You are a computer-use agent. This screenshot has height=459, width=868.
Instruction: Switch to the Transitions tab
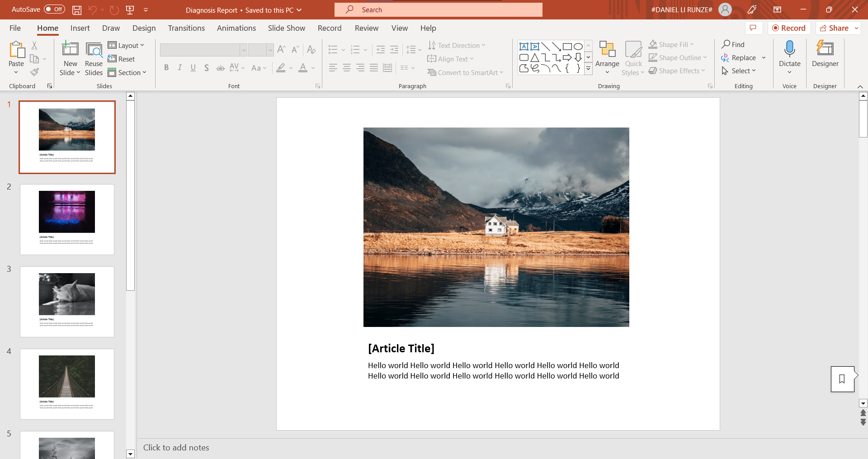coord(186,28)
